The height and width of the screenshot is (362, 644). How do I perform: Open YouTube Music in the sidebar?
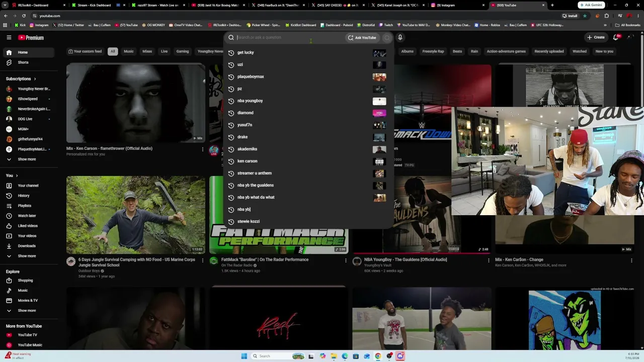click(29, 345)
